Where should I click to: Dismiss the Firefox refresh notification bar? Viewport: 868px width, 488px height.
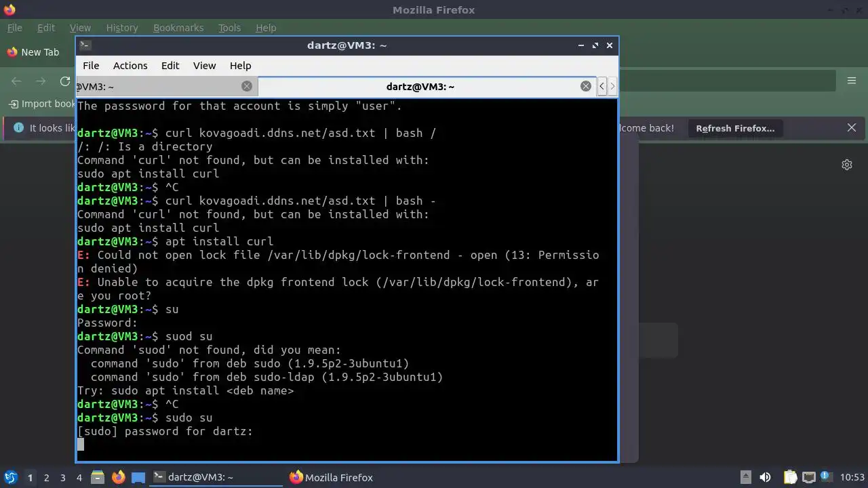pos(852,127)
